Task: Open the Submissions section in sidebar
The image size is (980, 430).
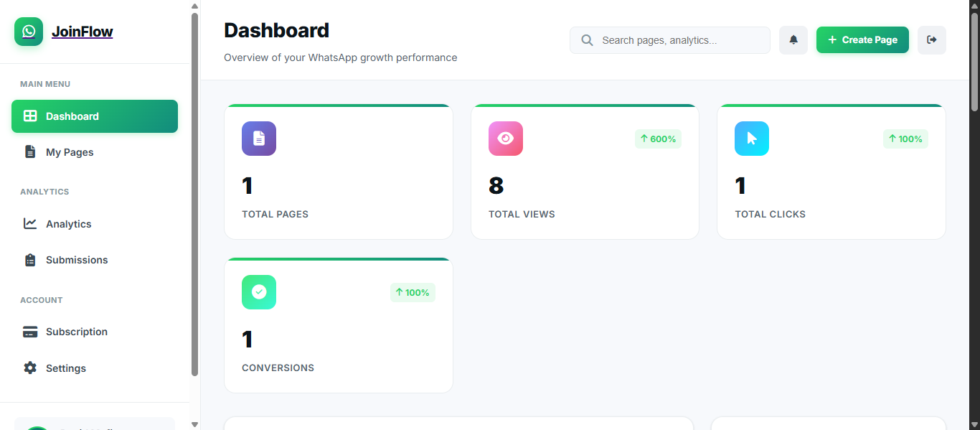Action: [77, 259]
